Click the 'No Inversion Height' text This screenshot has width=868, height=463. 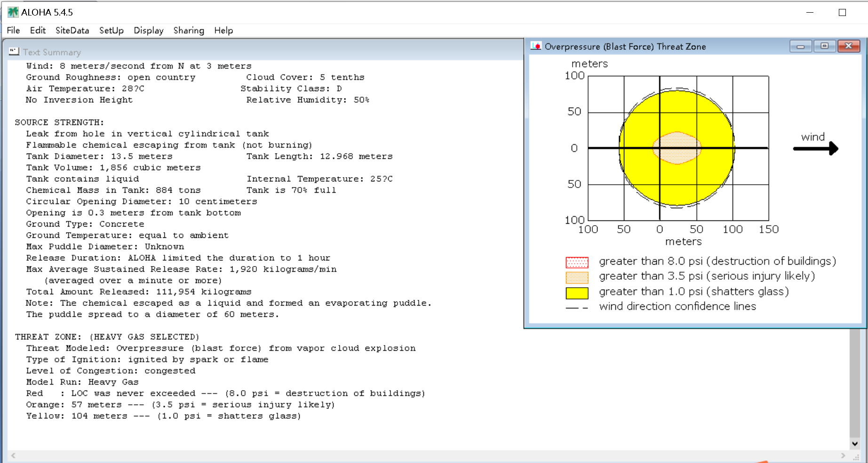point(79,100)
